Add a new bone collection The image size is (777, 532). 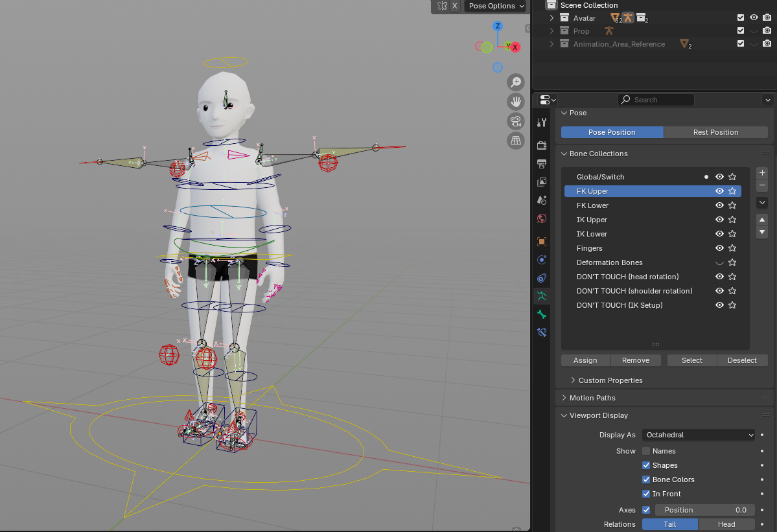coord(762,173)
